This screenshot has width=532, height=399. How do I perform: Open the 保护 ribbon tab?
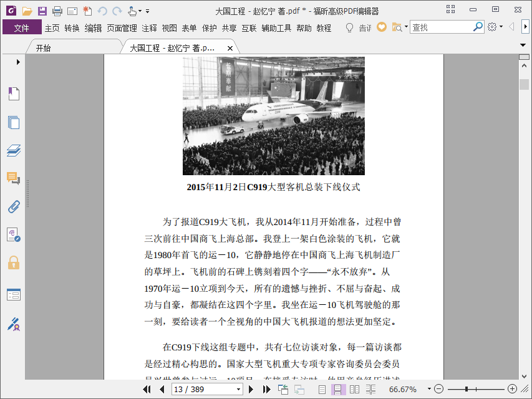pyautogui.click(x=210, y=28)
